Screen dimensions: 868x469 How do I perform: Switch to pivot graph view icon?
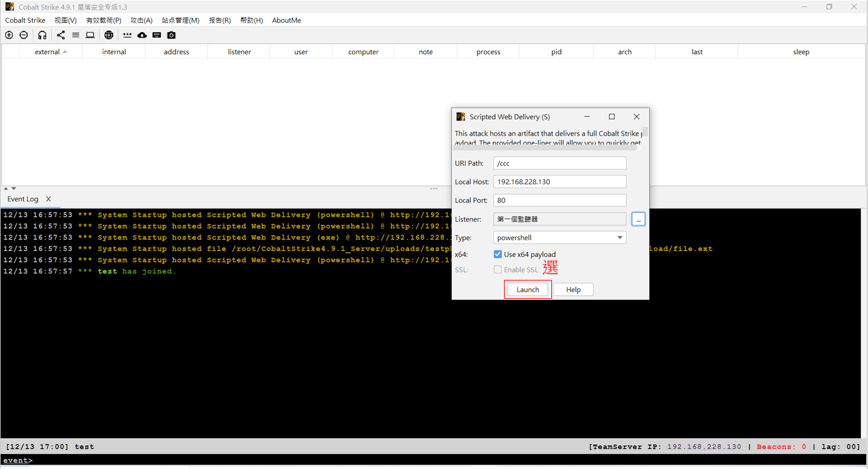[61, 35]
